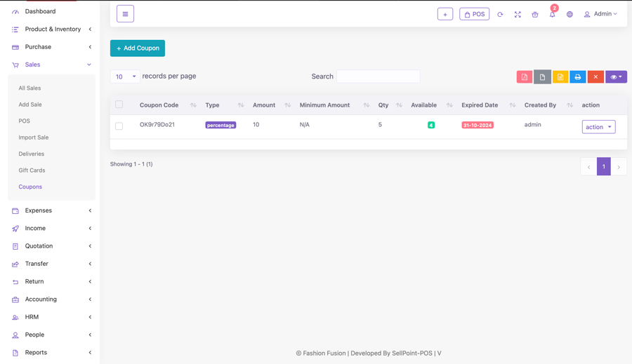Expand the Admin user menu
632x364 pixels.
(601, 14)
